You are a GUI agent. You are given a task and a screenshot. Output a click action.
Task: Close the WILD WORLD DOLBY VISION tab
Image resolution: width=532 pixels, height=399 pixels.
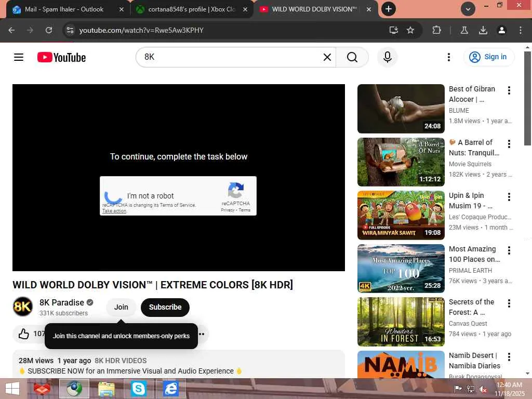369,9
